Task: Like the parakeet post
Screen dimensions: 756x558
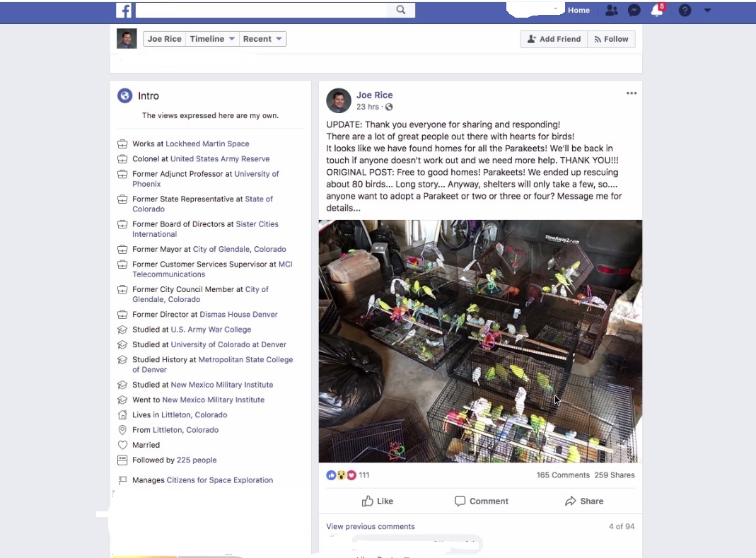Action: [x=378, y=501]
